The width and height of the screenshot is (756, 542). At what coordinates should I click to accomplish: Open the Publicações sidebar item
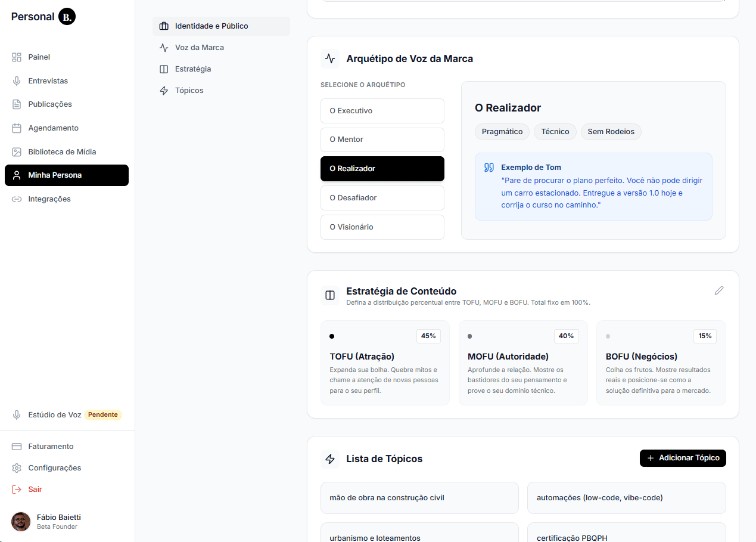coord(50,104)
